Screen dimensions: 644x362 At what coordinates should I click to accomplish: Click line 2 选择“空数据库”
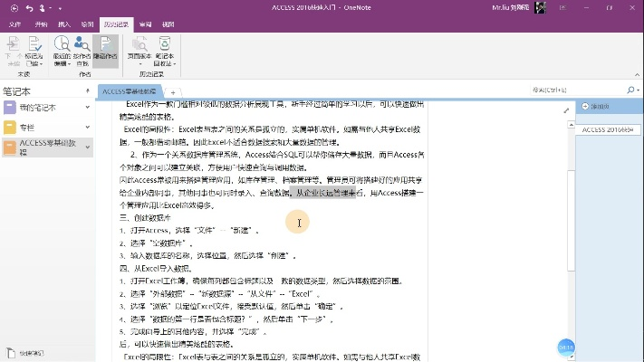tap(156, 243)
